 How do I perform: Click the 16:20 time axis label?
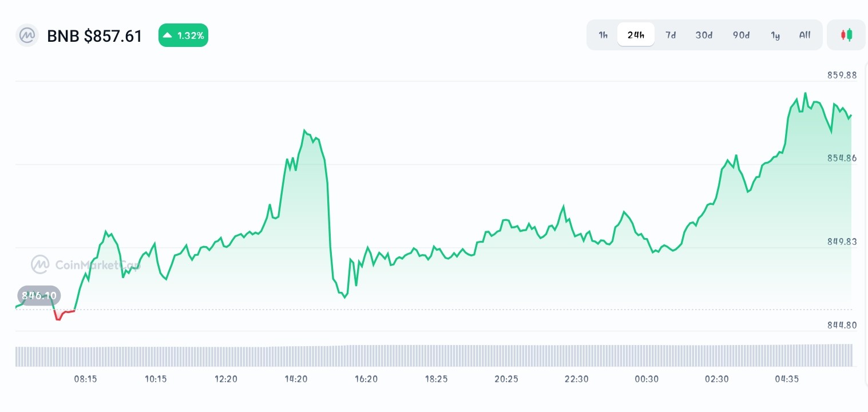point(366,379)
